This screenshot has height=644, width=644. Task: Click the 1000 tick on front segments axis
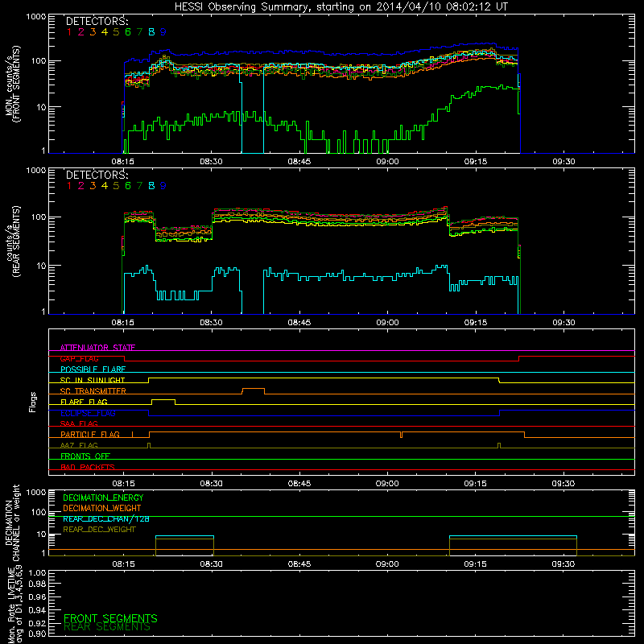tap(35, 16)
